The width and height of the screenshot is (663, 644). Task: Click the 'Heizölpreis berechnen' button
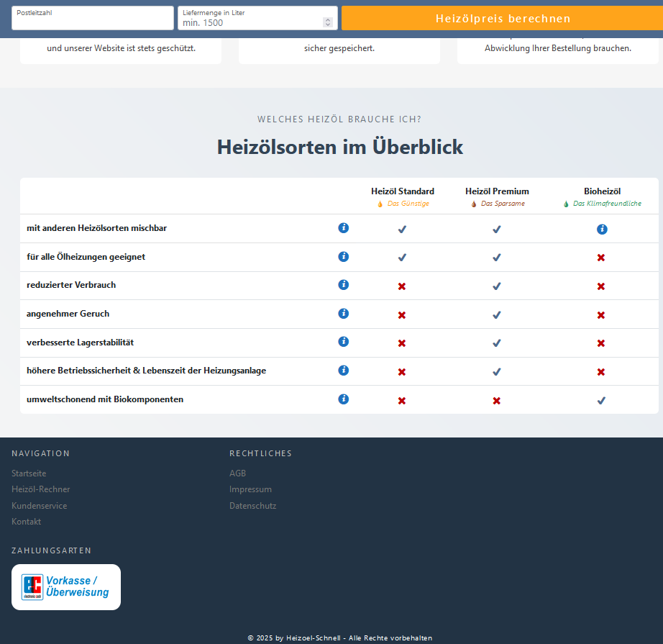point(502,19)
